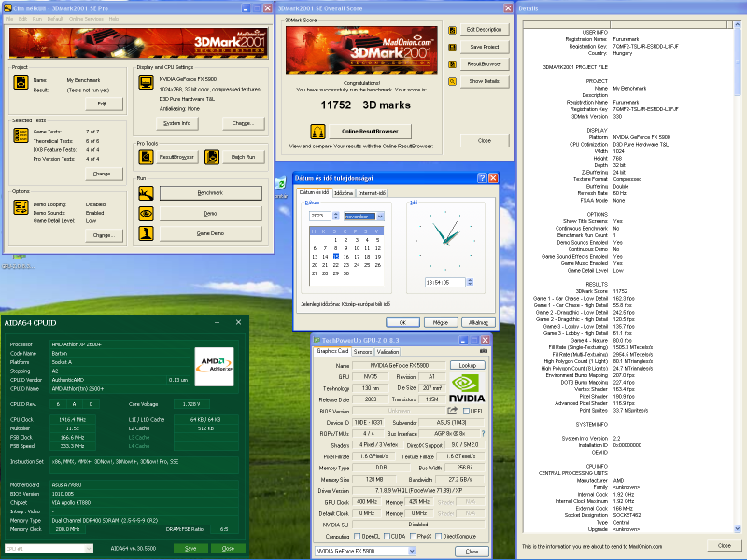Click Close in the Details window
The width and height of the screenshot is (747, 560).
click(x=725, y=546)
